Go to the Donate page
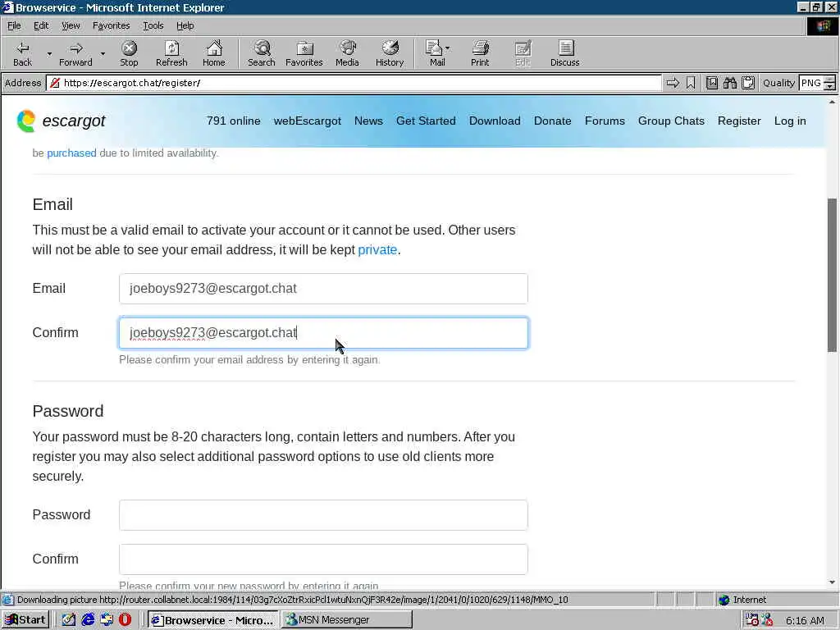The width and height of the screenshot is (840, 630). pyautogui.click(x=552, y=121)
